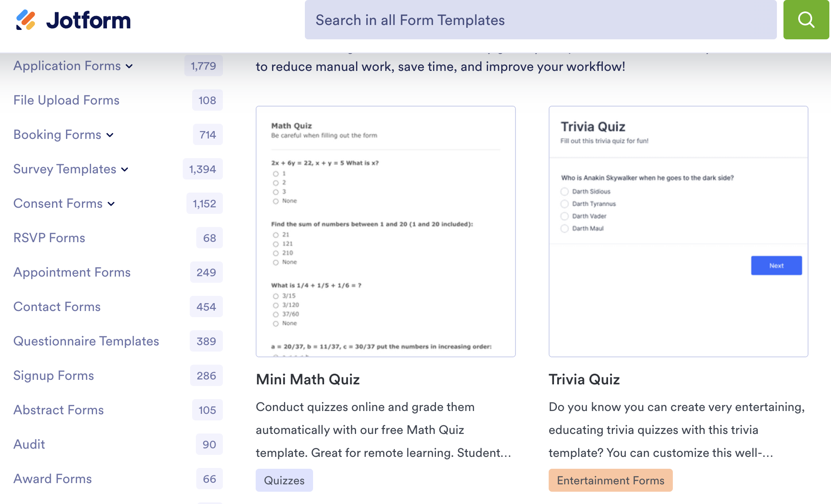Viewport: 831px width, 504px height.
Task: Expand the Application Forms category
Action: click(129, 66)
